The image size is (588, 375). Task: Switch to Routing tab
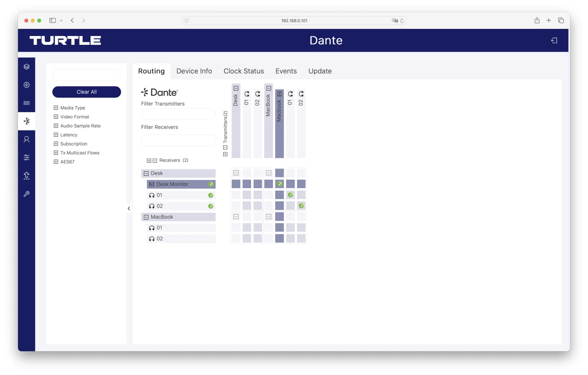coord(151,71)
